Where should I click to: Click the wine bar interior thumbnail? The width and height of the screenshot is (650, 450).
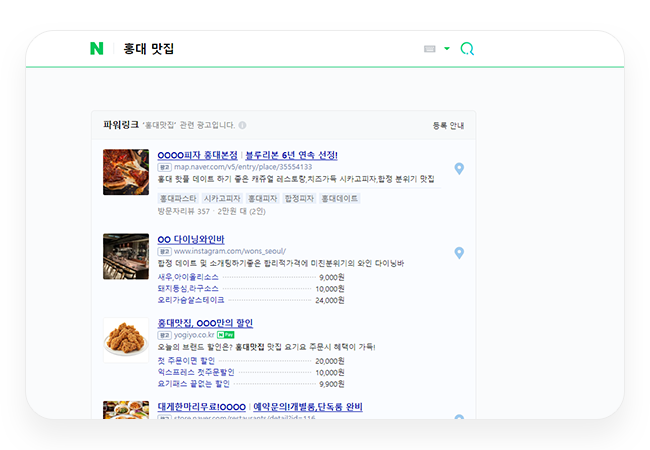pyautogui.click(x=126, y=256)
